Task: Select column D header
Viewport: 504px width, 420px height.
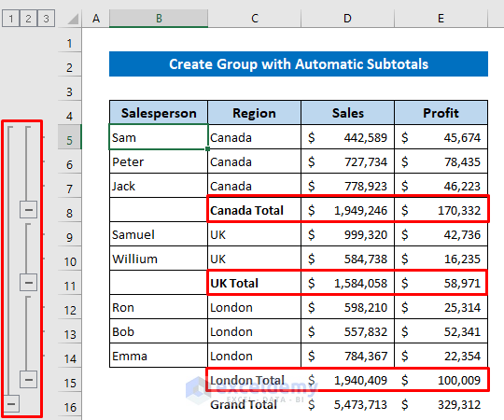Action: [x=347, y=19]
